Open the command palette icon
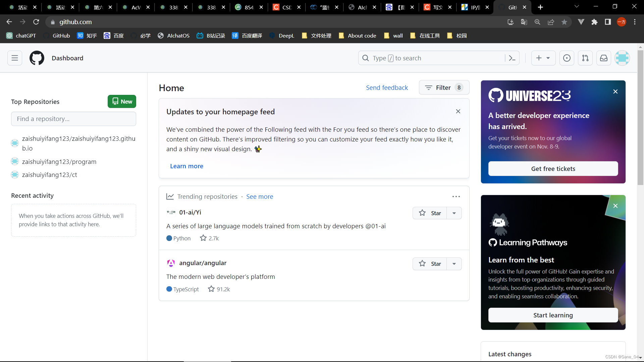The height and width of the screenshot is (362, 644). pos(512,58)
